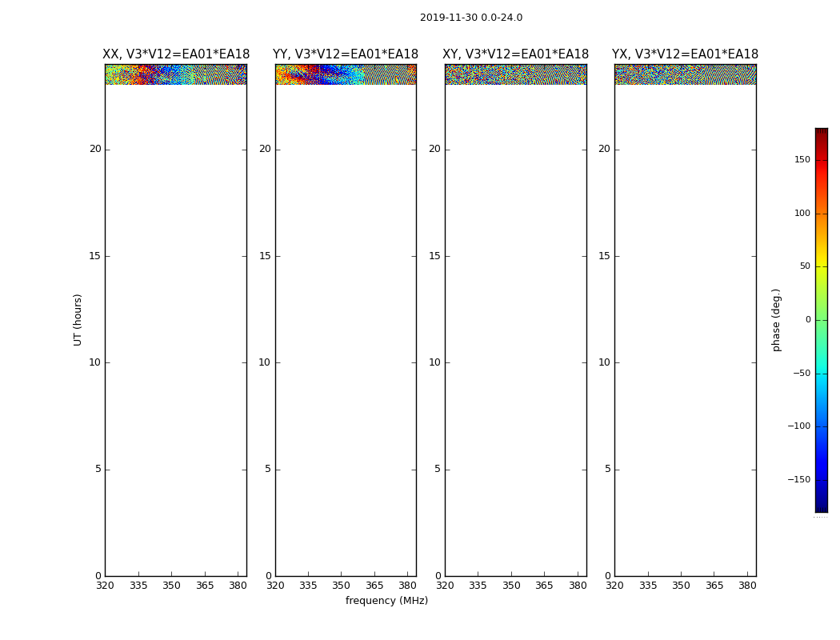Select the 'YY, V3*V12=EA01*EA18' panel title
Image resolution: width=840 pixels, height=640 pixels.
pyautogui.click(x=346, y=54)
